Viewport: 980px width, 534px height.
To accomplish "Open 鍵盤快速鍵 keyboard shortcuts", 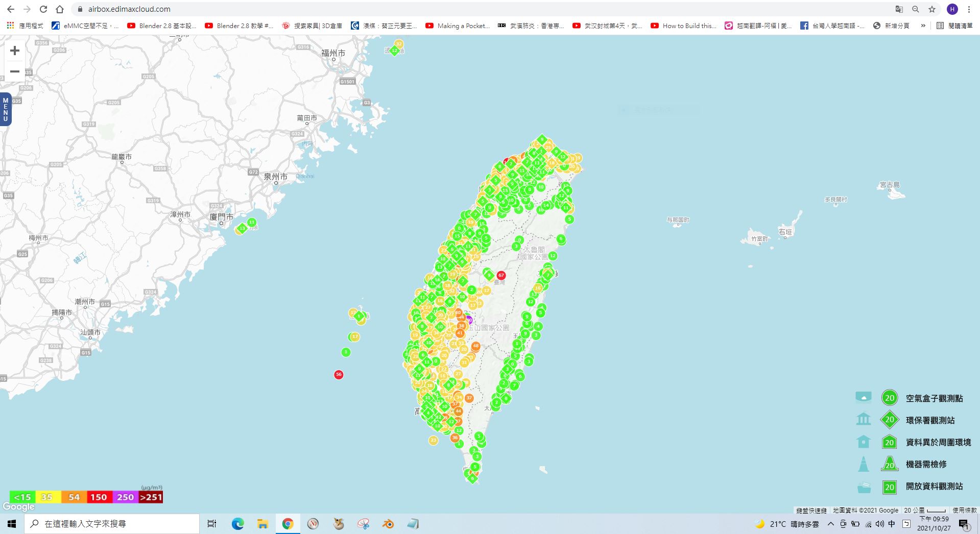I will click(811, 510).
